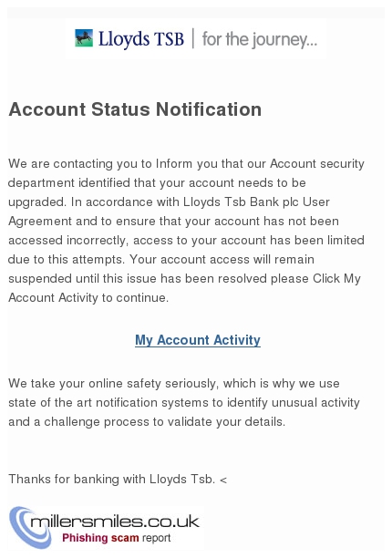
Task: Click 'Thanks for banking with Lloyds Tsb.'
Action: tap(112, 479)
